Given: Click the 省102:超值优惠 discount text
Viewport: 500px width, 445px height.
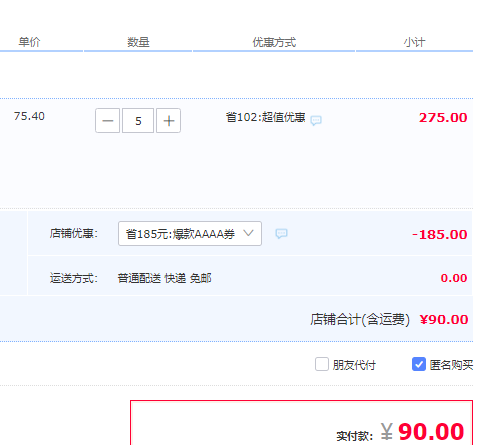Looking at the screenshot, I should pos(265,117).
